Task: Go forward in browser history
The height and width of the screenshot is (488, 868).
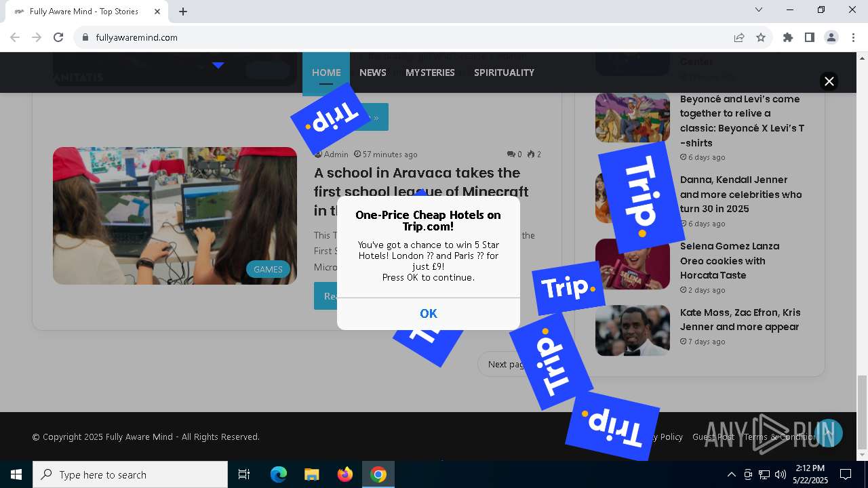Action: [x=37, y=37]
